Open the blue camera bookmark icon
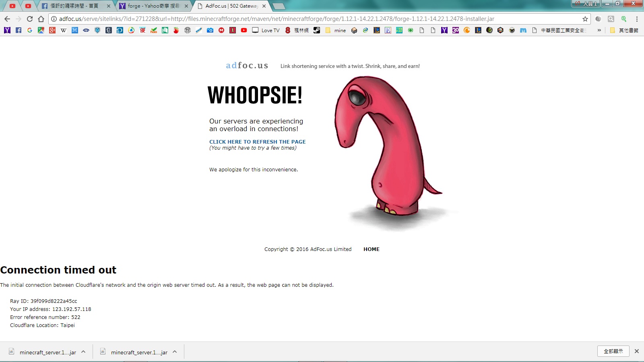644x362 pixels. click(x=210, y=30)
